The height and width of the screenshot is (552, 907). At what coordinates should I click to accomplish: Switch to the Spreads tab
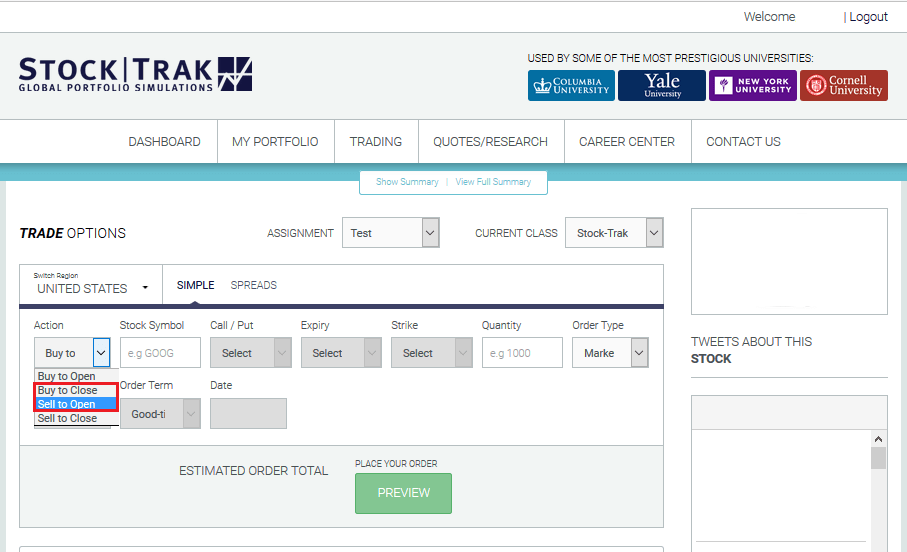253,285
